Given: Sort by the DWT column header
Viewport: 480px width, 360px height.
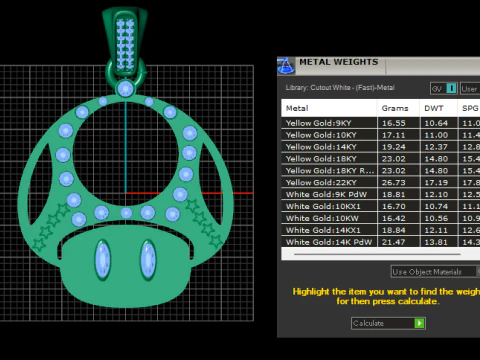Looking at the screenshot, I should [x=438, y=108].
